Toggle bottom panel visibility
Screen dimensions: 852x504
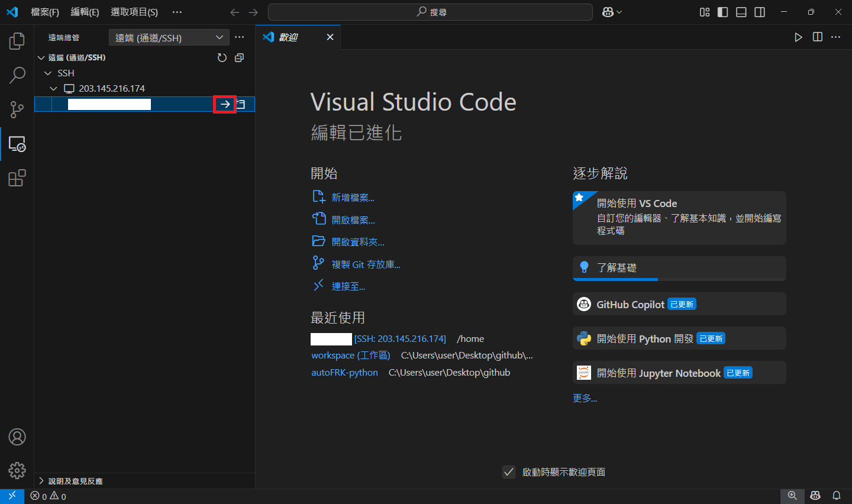tap(741, 12)
